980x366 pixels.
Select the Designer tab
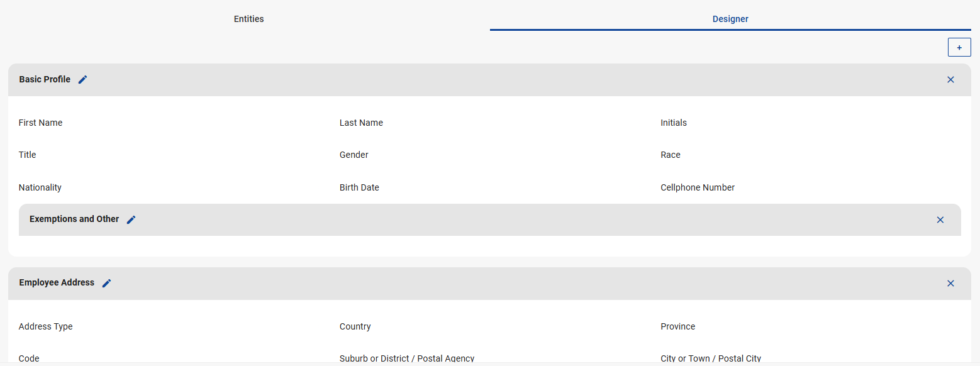click(x=730, y=19)
